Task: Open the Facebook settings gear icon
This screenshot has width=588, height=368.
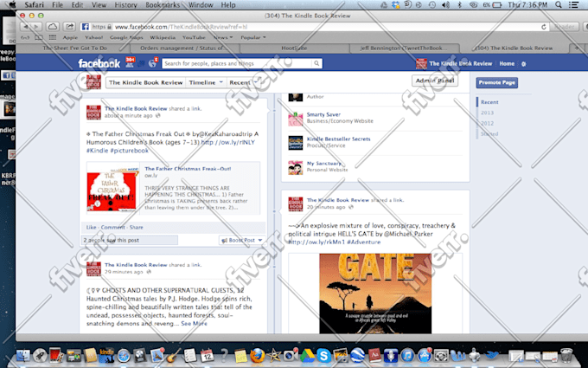Action: point(523,64)
